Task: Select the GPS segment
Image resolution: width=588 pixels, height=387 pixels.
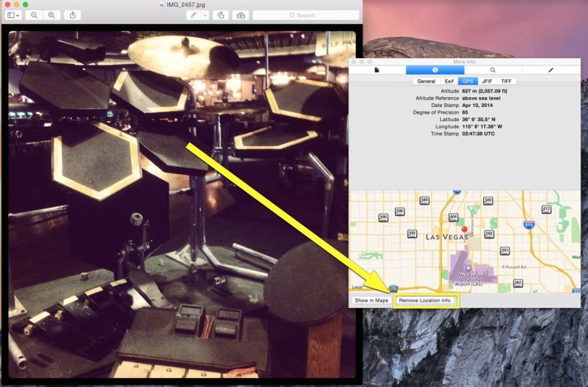Action: tap(468, 81)
